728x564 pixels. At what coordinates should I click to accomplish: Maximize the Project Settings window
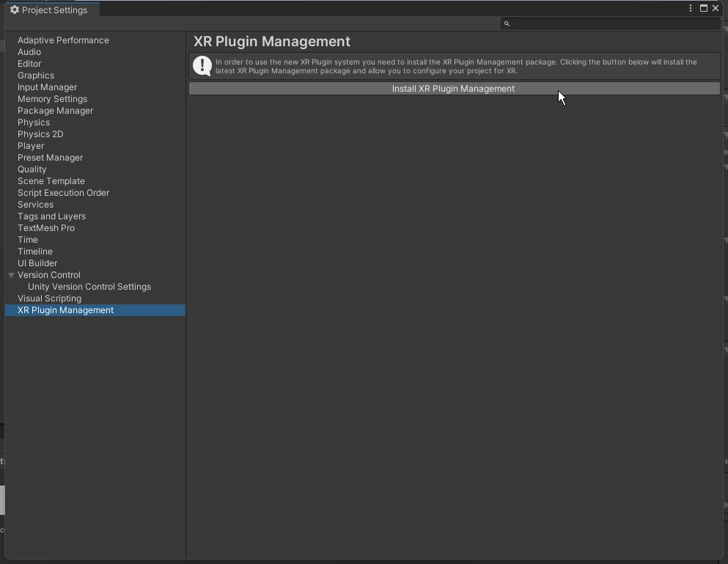pyautogui.click(x=704, y=8)
